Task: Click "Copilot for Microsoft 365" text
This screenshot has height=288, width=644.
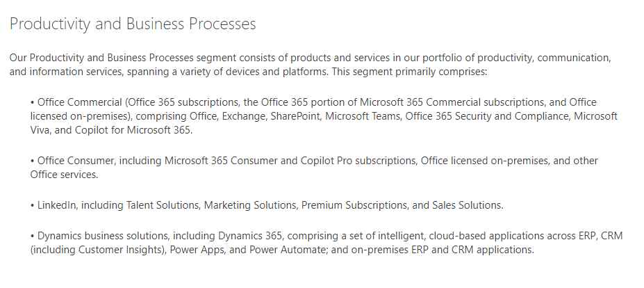Action: tap(131, 130)
